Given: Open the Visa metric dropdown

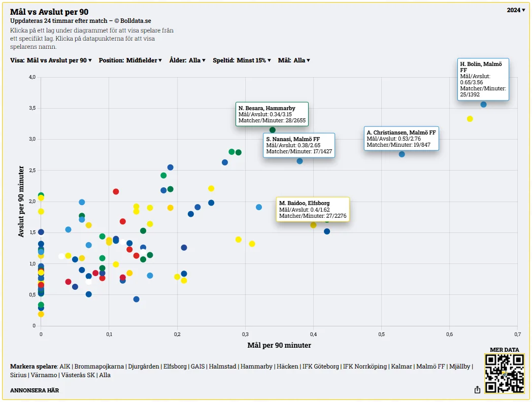Looking at the screenshot, I should 51,60.
